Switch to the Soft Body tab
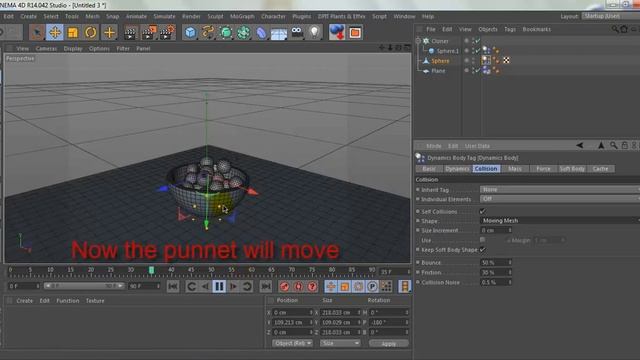 (572, 169)
